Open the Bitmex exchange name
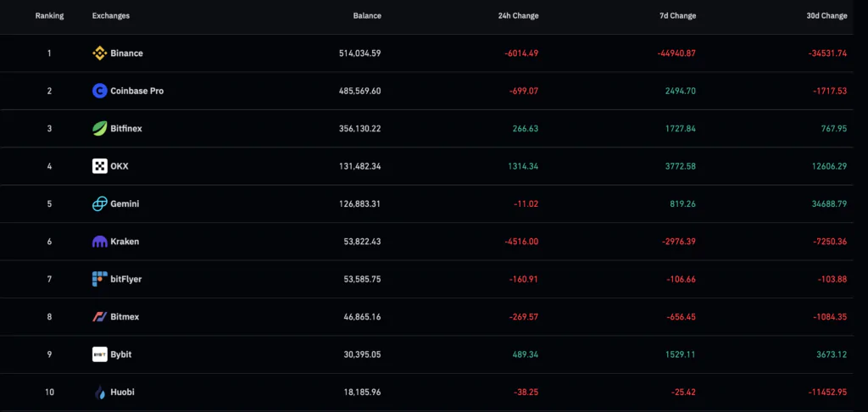The image size is (868, 412). click(x=125, y=317)
